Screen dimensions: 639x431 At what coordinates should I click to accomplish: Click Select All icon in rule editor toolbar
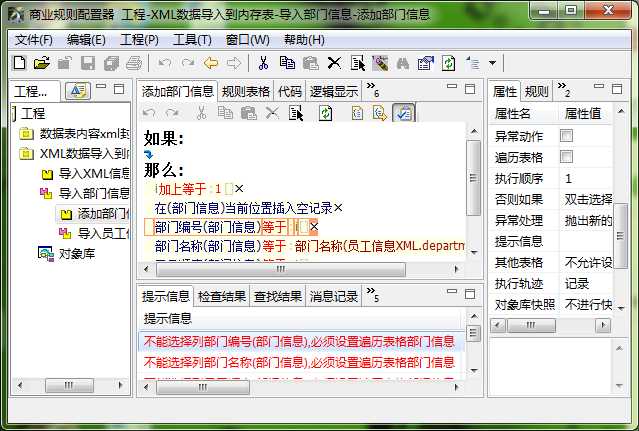[x=296, y=113]
